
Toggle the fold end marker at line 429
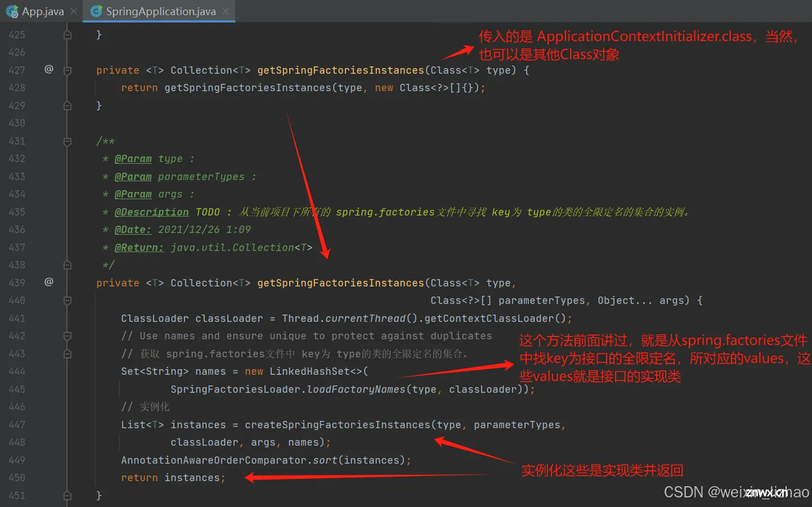[68, 106]
